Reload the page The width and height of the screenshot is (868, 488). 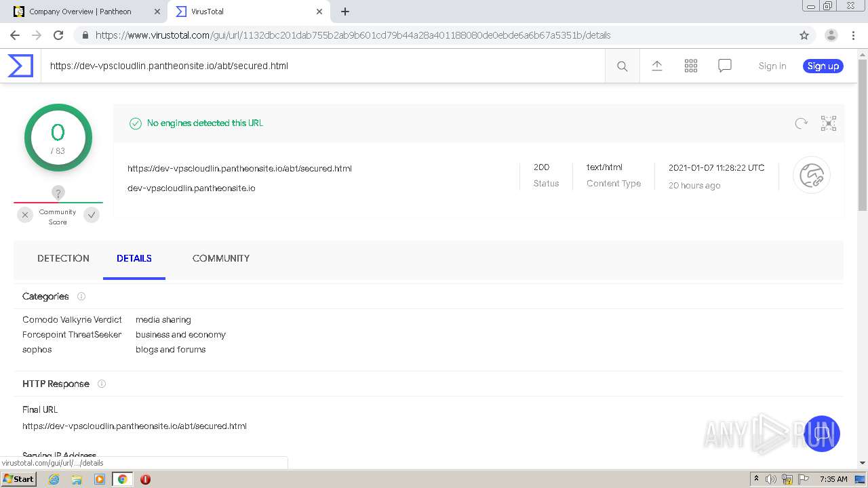click(58, 35)
